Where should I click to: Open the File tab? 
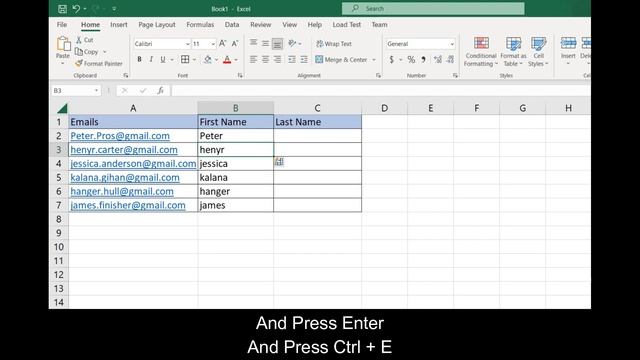(x=62, y=24)
